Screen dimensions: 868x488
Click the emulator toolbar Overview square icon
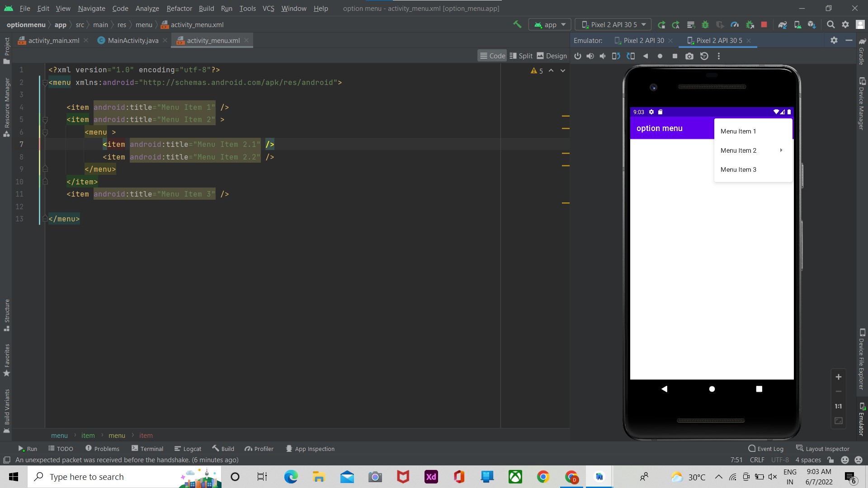675,56
